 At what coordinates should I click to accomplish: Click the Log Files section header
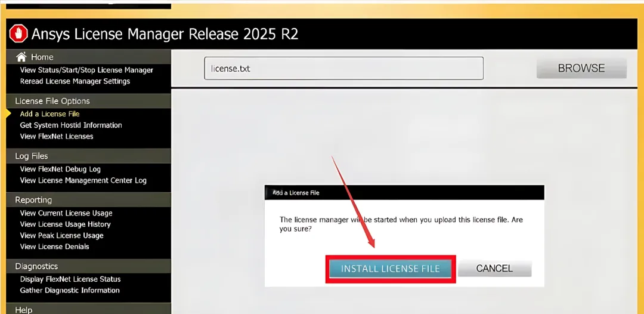[x=88, y=156]
